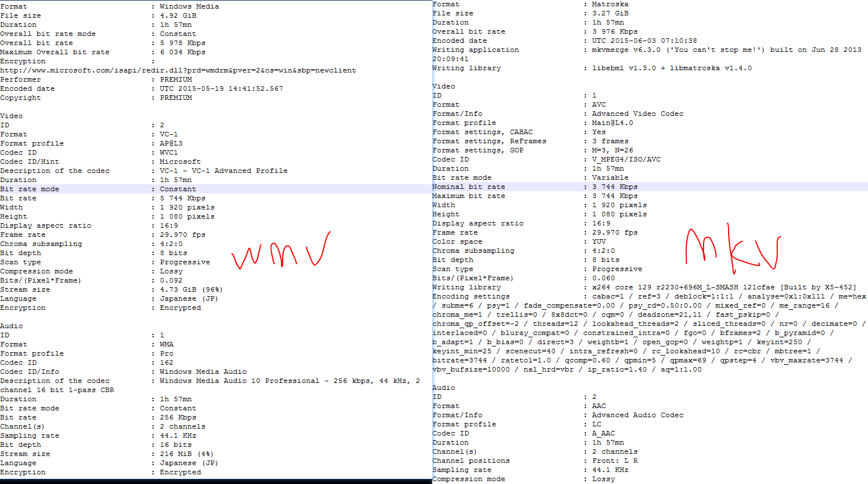This screenshot has width=868, height=484.
Task: Select the "AVC" video format value
Action: 598,104
